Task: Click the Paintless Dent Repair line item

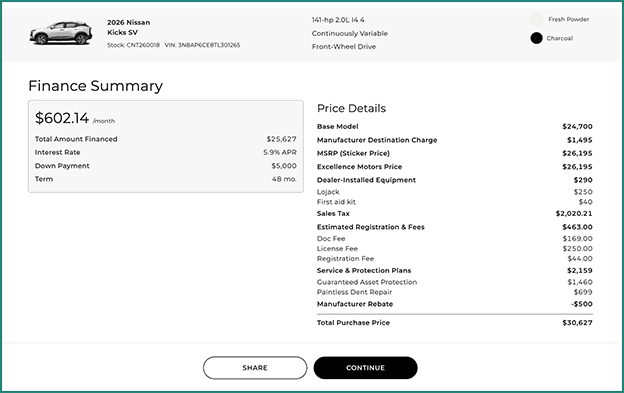Action: coord(354,292)
